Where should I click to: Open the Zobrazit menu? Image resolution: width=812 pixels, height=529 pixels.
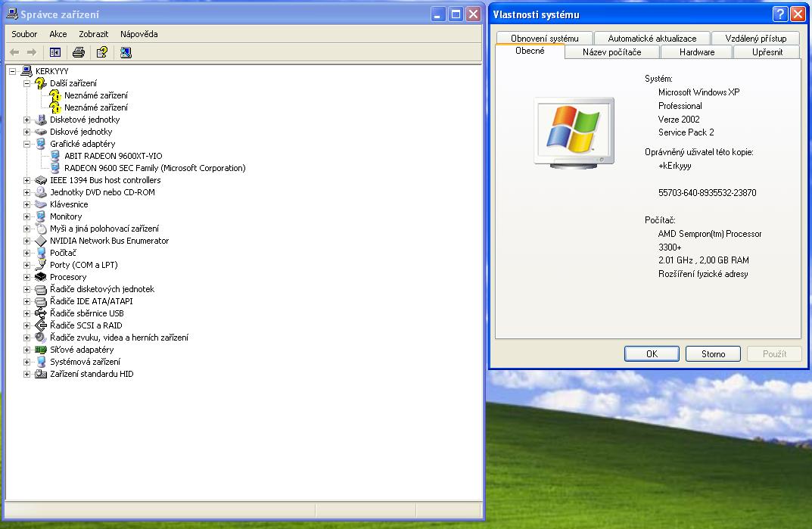coord(94,34)
